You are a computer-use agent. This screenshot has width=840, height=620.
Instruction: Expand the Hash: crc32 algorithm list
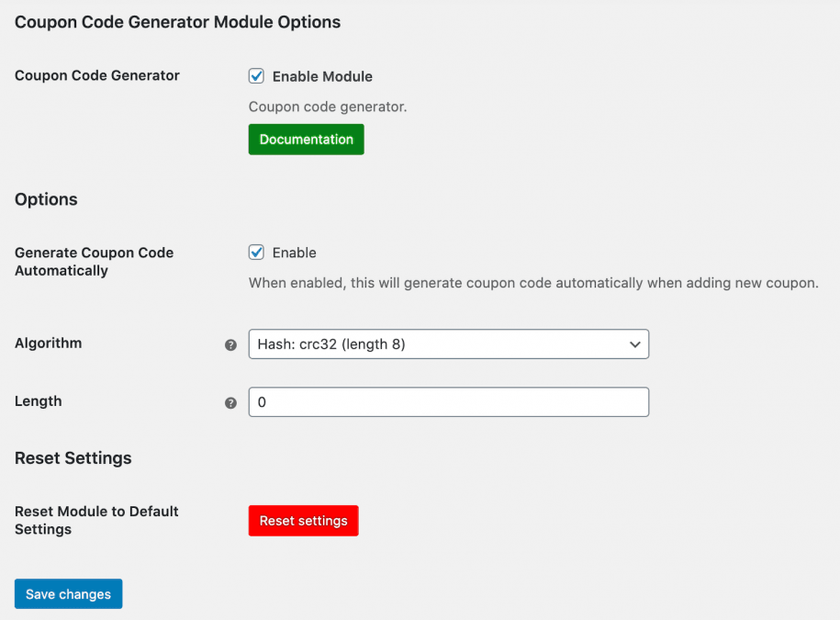pos(448,344)
